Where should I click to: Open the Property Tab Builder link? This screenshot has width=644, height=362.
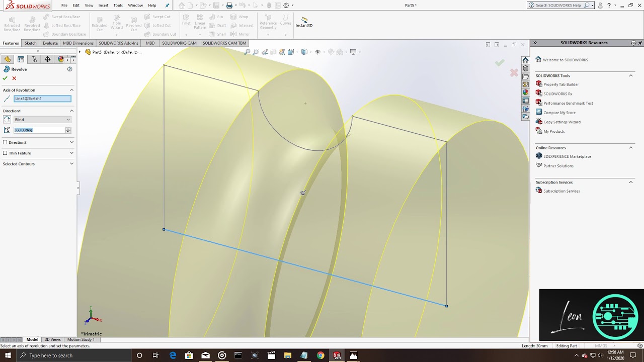click(x=561, y=84)
